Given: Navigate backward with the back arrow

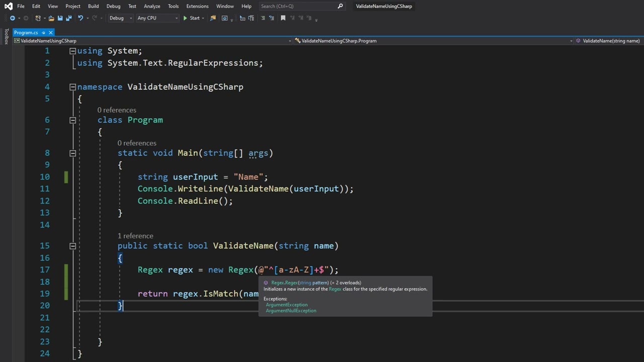Looking at the screenshot, I should [x=12, y=18].
